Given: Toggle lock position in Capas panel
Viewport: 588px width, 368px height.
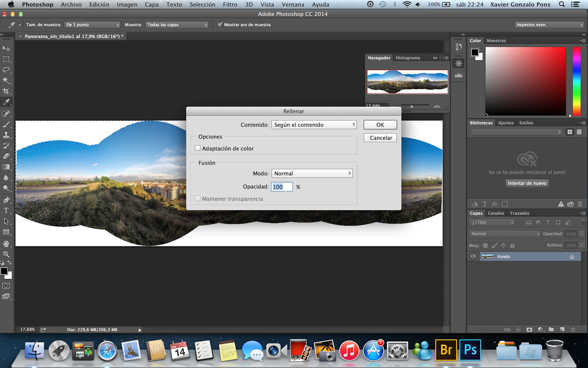Looking at the screenshot, I should pyautogui.click(x=503, y=245).
